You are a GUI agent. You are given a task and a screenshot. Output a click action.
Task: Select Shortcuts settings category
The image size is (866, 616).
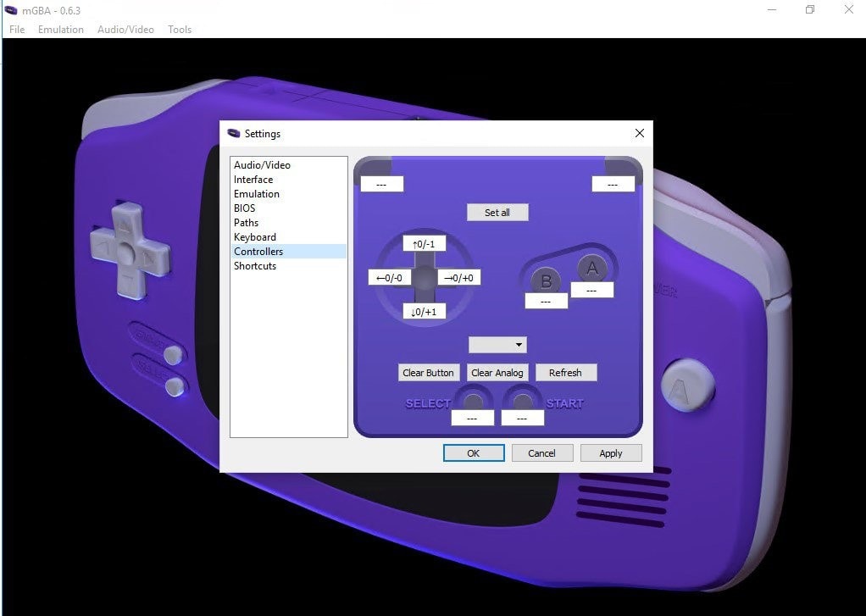pos(288,265)
